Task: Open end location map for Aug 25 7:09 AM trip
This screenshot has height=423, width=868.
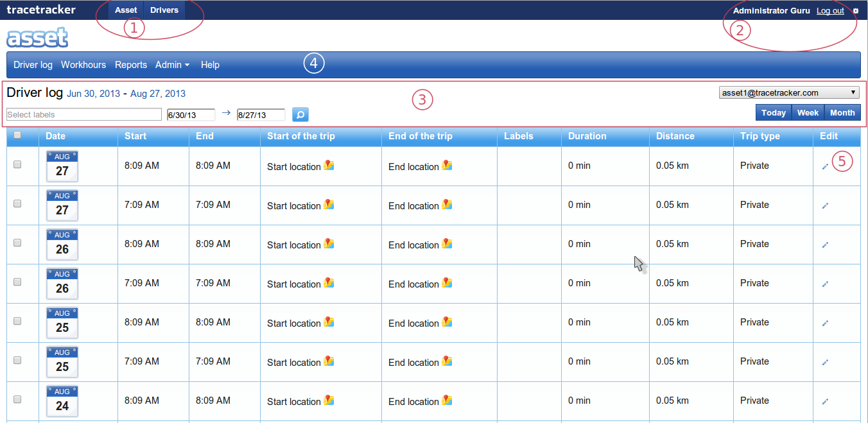Action: coord(447,361)
